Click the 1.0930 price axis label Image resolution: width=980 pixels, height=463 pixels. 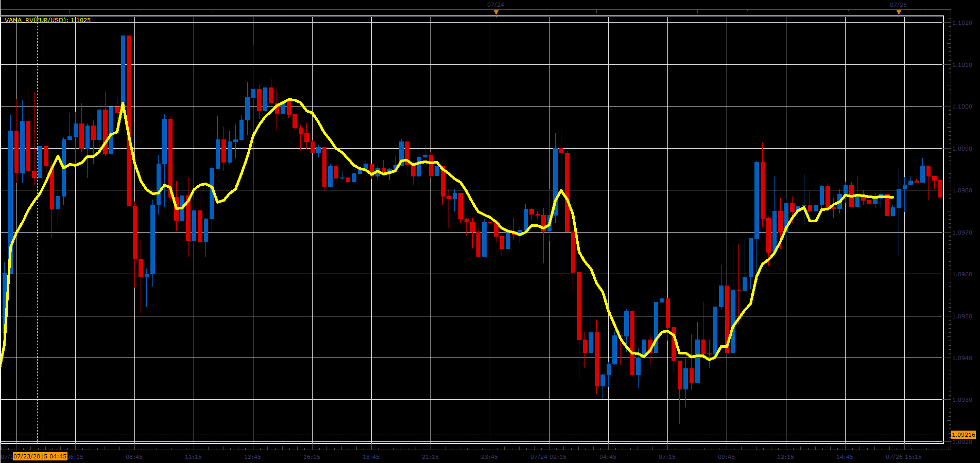point(962,400)
